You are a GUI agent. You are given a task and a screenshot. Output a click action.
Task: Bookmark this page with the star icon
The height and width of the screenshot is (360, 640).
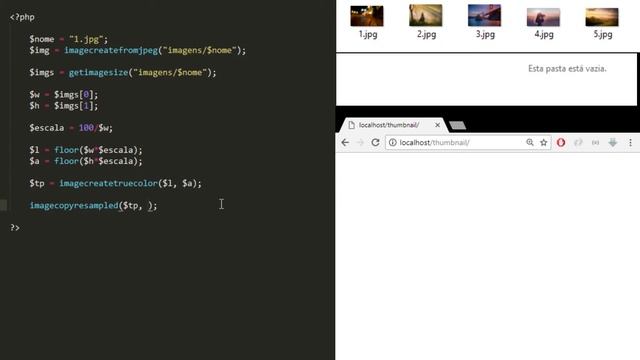coord(544,142)
